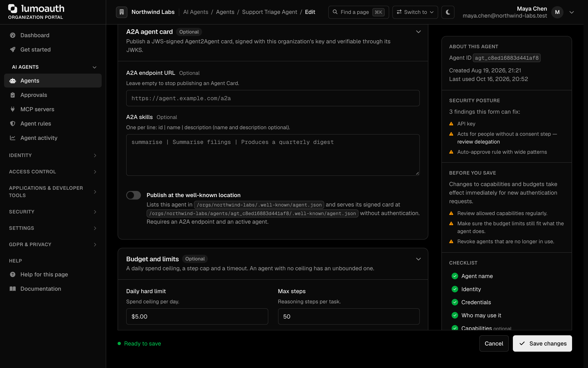The image size is (588, 368).
Task: Toggle dark mode moon icon
Action: (448, 12)
